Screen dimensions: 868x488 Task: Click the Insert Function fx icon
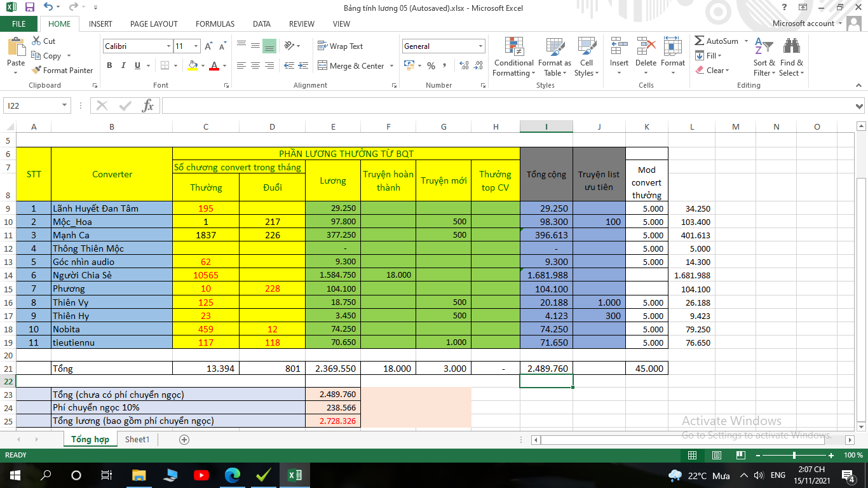(x=147, y=105)
